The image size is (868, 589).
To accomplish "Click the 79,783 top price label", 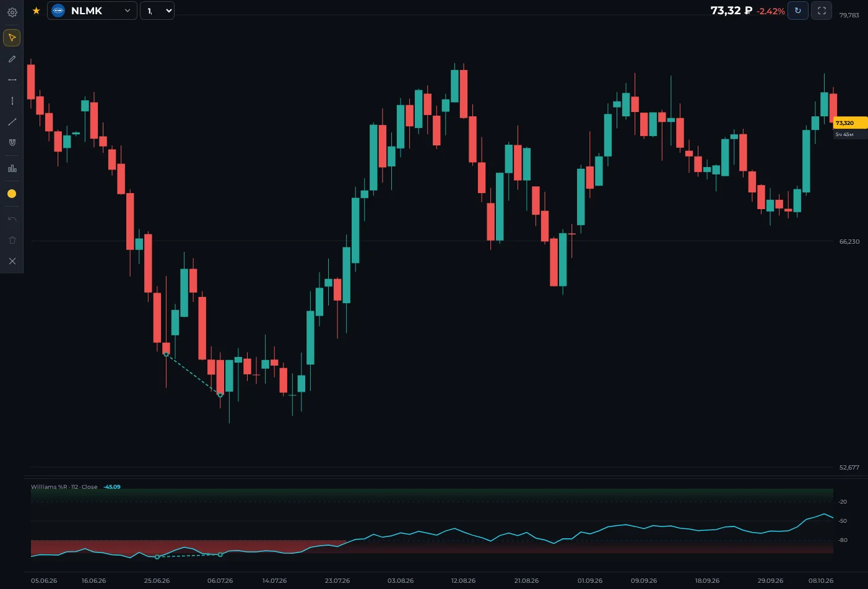I will pyautogui.click(x=849, y=15).
